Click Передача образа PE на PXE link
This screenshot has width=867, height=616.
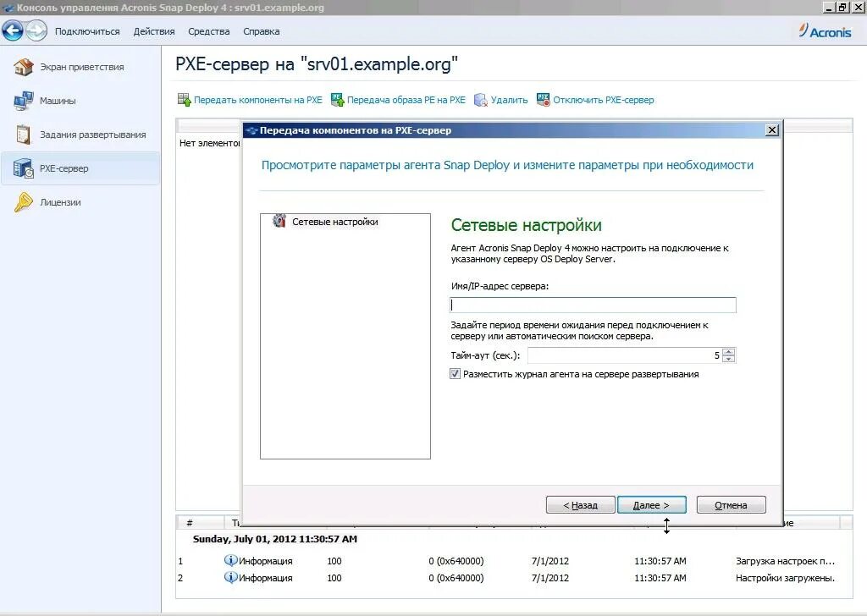406,100
